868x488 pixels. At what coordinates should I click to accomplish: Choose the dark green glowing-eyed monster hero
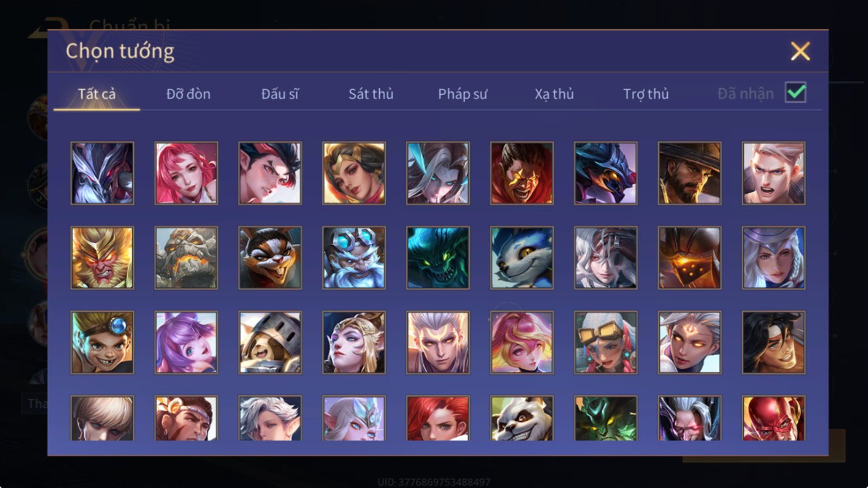pos(438,258)
